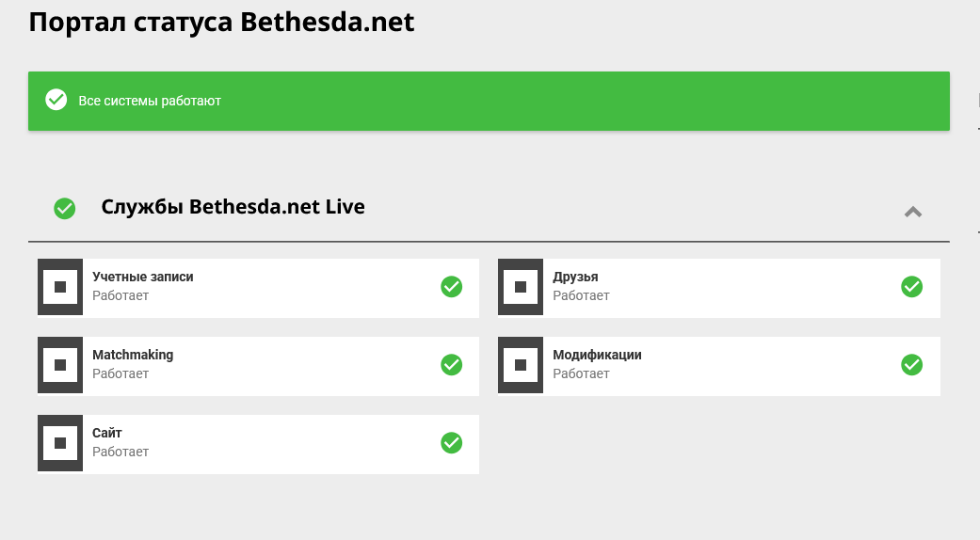This screenshot has height=540, width=980.
Task: Click the green checkmark for Matchmaking
Action: pyautogui.click(x=451, y=364)
